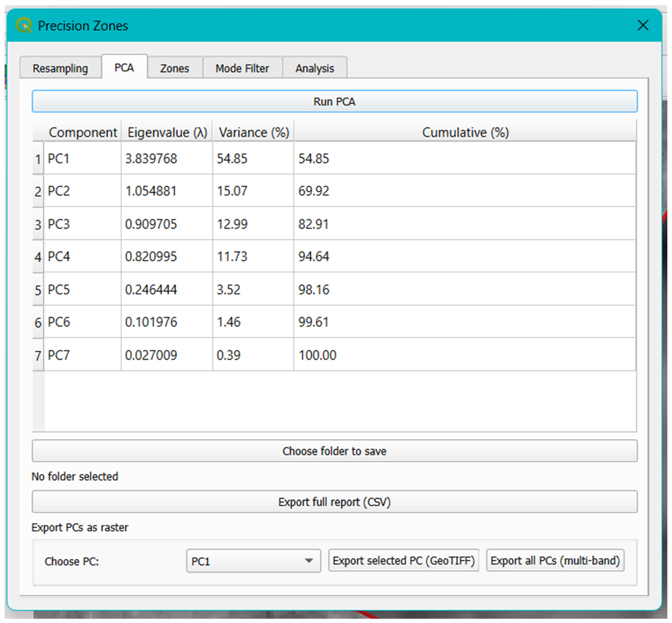This screenshot has height=623, width=672.
Task: Open the Choose PC dropdown
Action: (x=253, y=561)
